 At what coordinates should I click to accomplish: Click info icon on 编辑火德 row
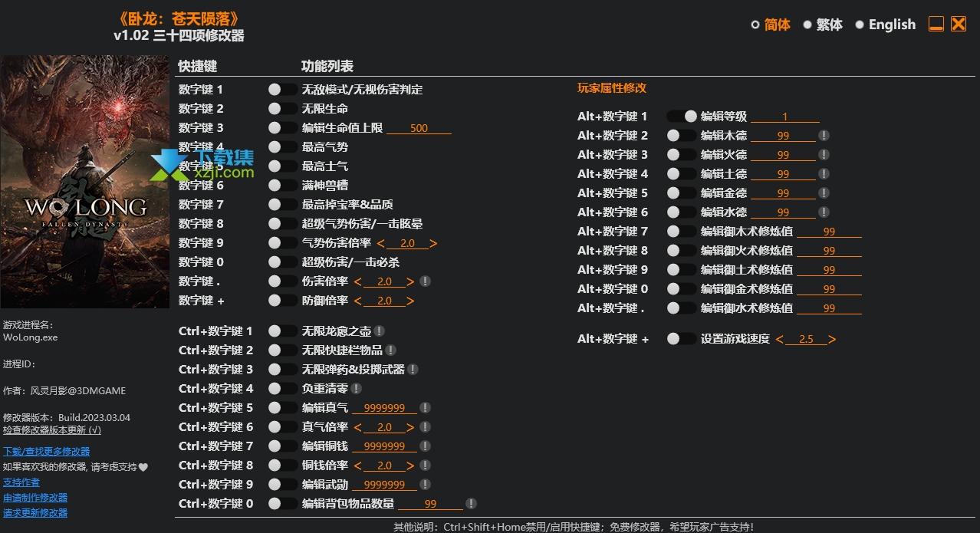[824, 155]
